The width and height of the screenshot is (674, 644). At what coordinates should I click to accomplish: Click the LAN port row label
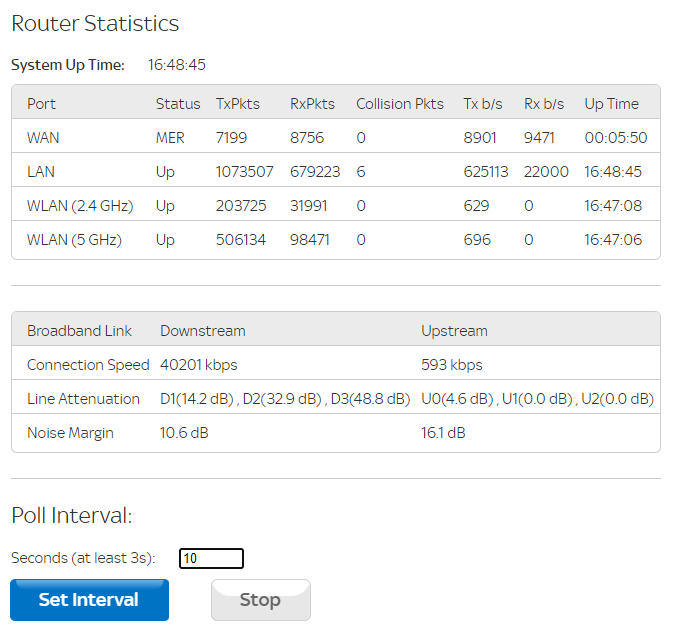[41, 172]
